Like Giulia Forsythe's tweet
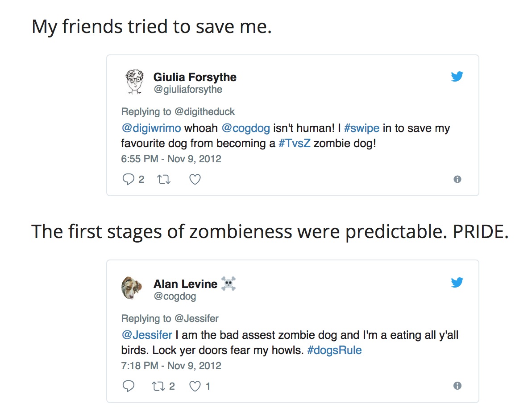This screenshot has width=532, height=420. click(195, 179)
